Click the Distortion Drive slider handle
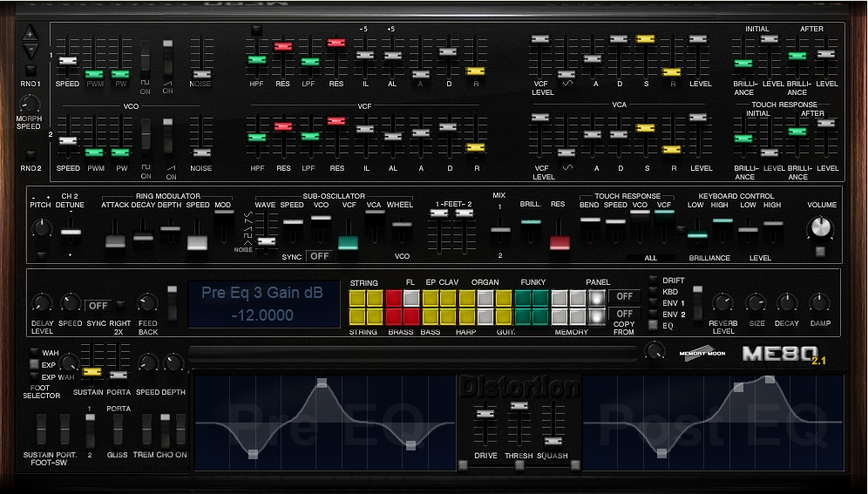 pyautogui.click(x=485, y=413)
